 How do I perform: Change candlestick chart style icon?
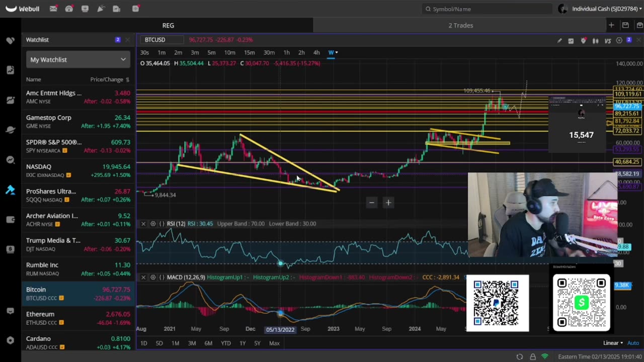[595, 40]
